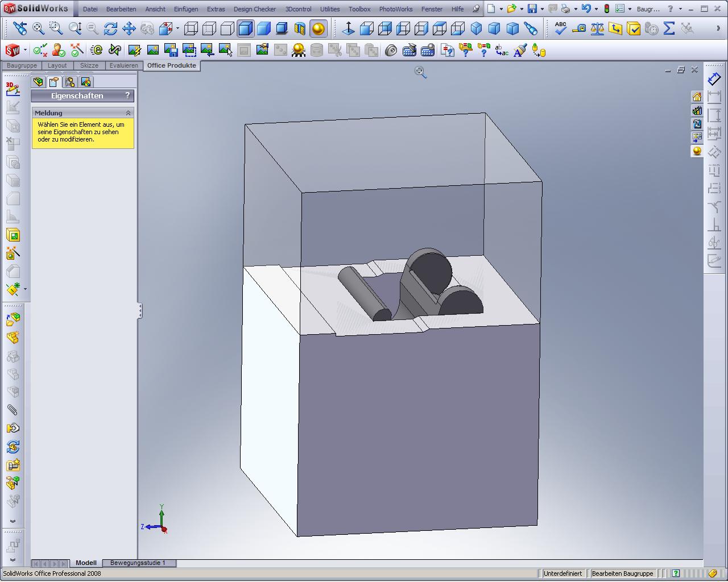Click the Spell Check ABC icon

[561, 28]
